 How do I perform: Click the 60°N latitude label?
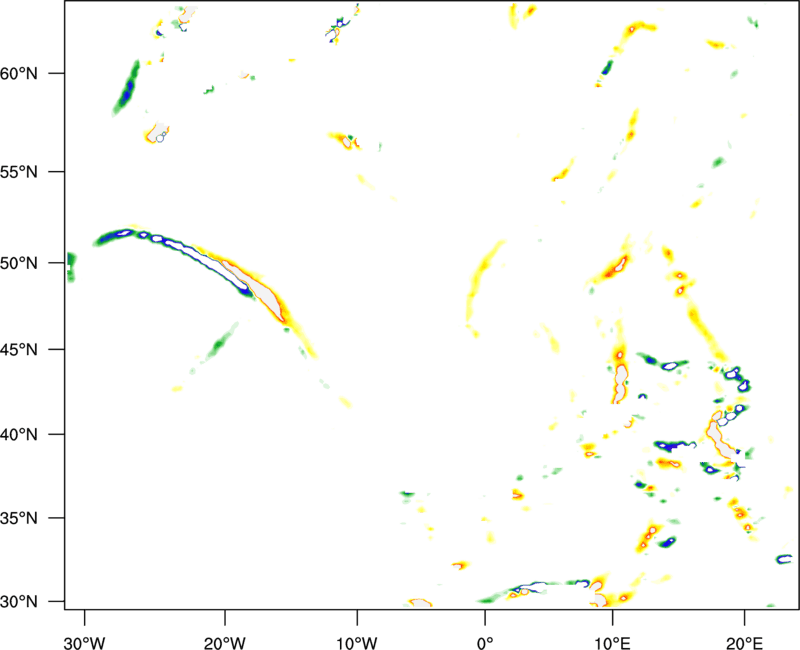point(19,74)
